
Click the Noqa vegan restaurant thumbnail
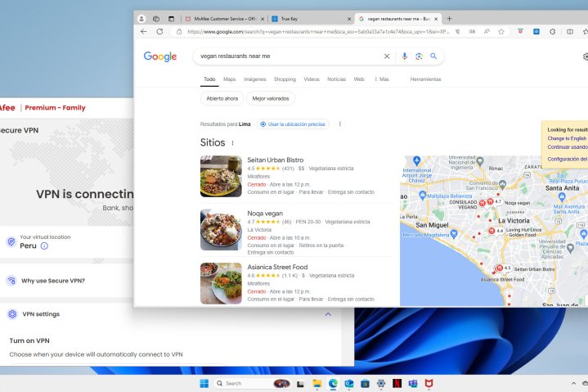221,229
